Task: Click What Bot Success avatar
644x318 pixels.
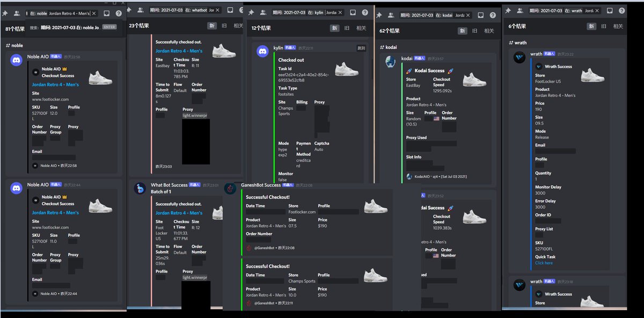Action: click(x=140, y=189)
